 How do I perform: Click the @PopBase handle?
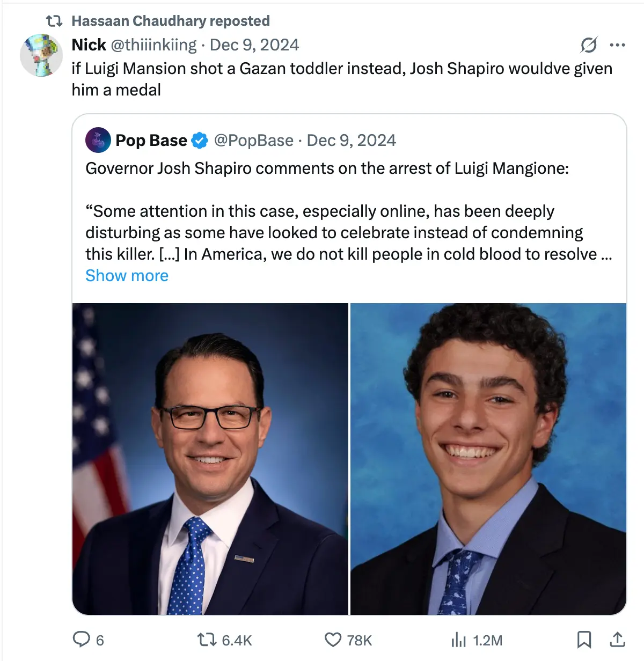coord(253,141)
